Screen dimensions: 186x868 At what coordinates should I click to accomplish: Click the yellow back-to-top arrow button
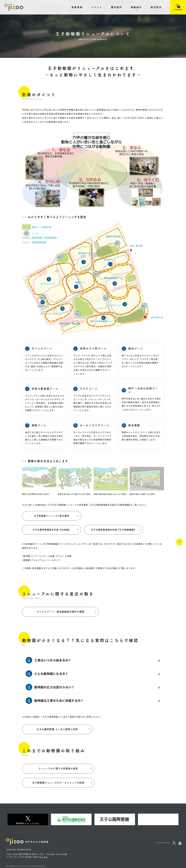pyautogui.click(x=179, y=542)
